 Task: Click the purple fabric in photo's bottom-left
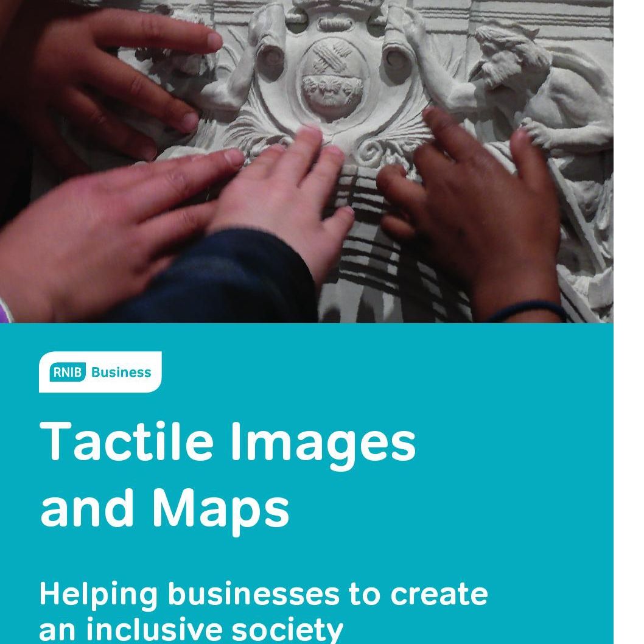(5, 310)
